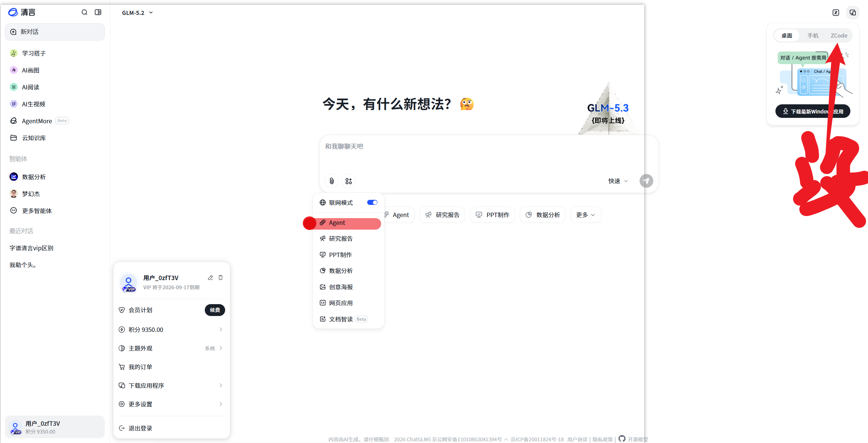Click the paperclip attachment icon
Image resolution: width=868 pixels, height=443 pixels.
pyautogui.click(x=332, y=181)
